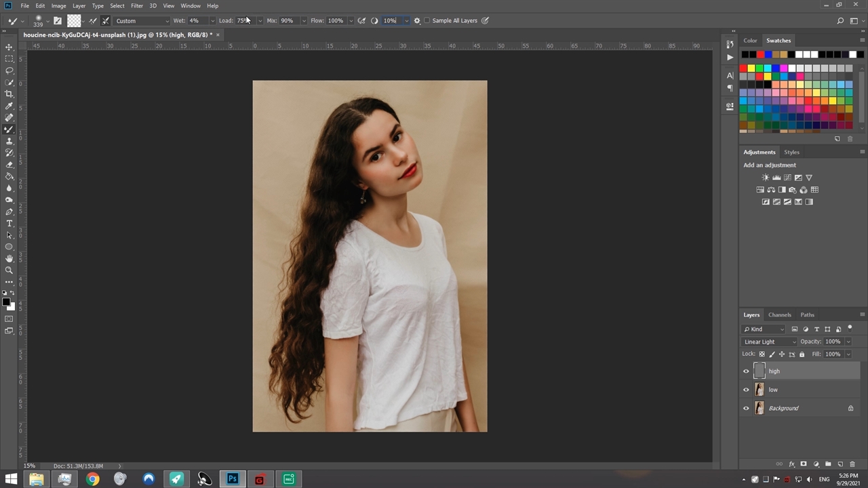868x488 pixels.
Task: Click the Delete layer trash icon
Action: [x=852, y=464]
